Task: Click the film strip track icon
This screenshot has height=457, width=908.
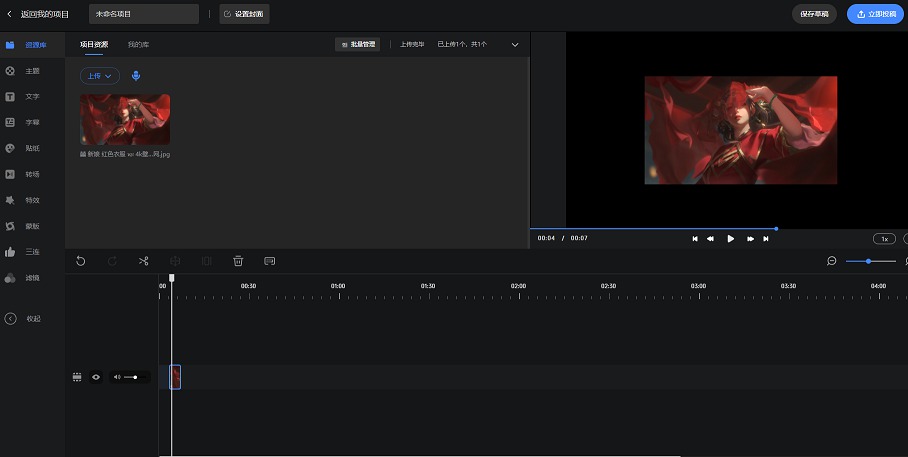Action: click(x=77, y=377)
